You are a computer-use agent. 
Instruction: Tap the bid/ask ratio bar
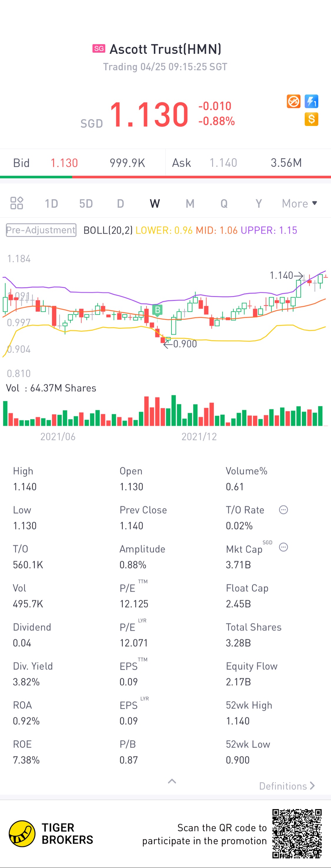tap(165, 177)
